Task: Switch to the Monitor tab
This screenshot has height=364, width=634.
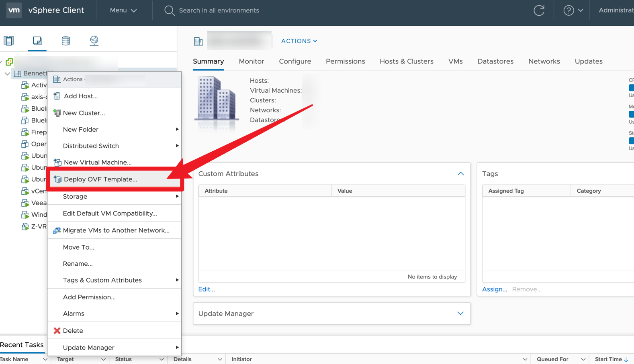Action: [x=252, y=61]
